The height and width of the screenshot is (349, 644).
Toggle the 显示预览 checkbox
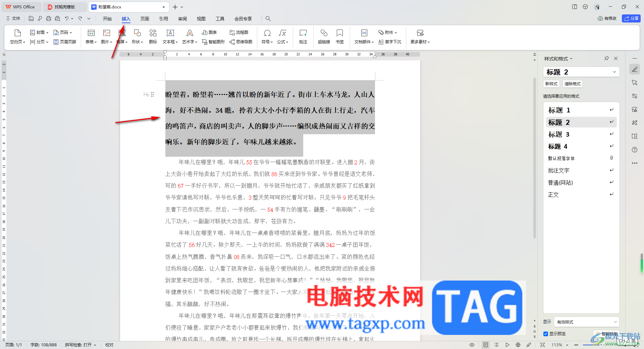[x=546, y=334]
